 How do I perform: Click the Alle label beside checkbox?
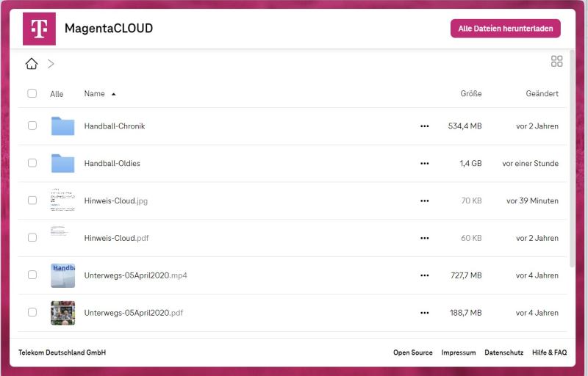coord(57,94)
